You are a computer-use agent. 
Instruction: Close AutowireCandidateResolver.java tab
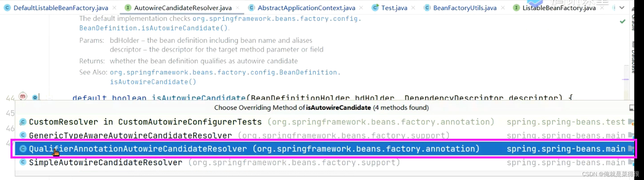(x=238, y=8)
